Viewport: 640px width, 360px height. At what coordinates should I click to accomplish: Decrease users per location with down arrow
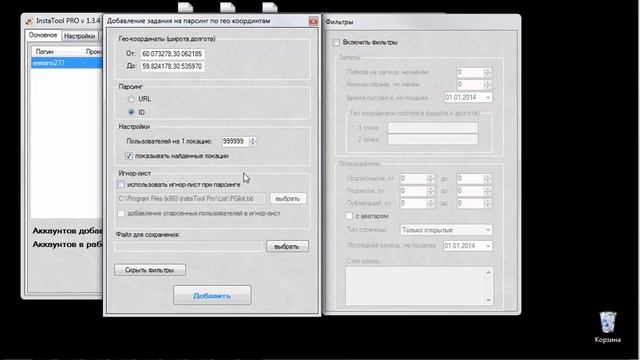[253, 144]
